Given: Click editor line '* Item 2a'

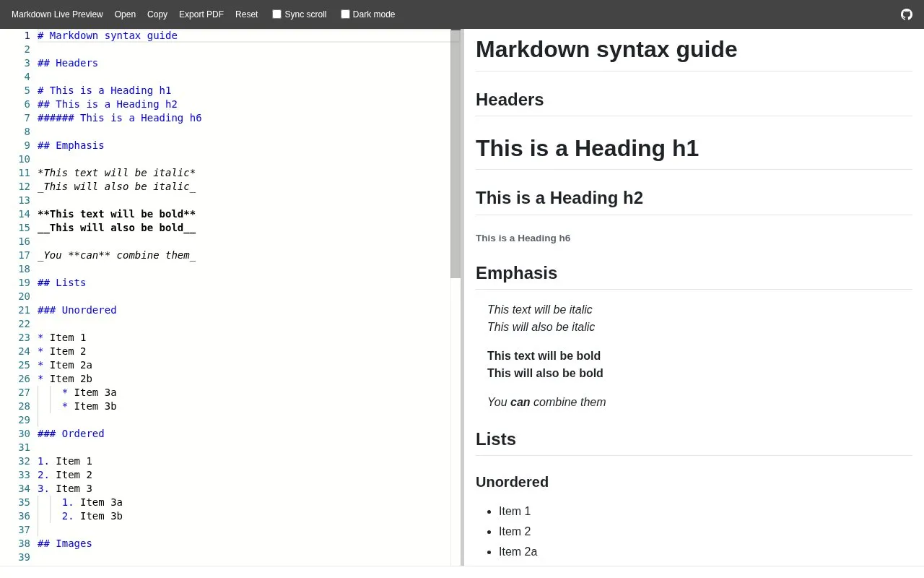Looking at the screenshot, I should pos(65,365).
